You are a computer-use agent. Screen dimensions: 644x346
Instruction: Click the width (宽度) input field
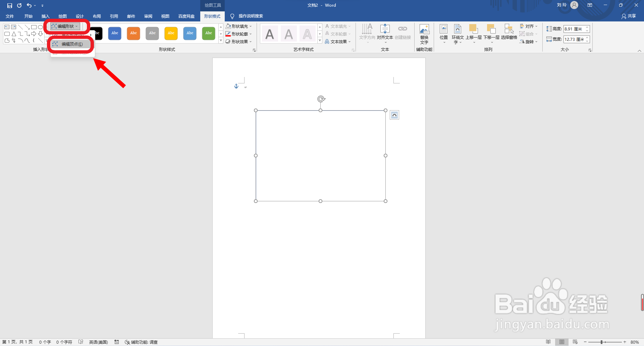click(x=574, y=40)
